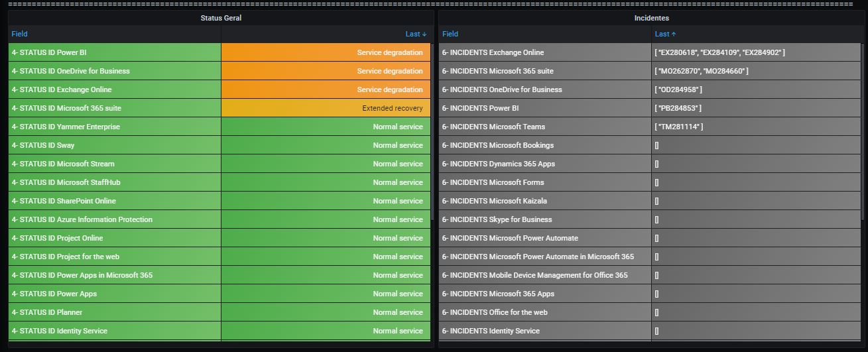The height and width of the screenshot is (352, 868).
Task: Select the '4- STATUS ID Project for the web' cell
Action: coord(115,257)
